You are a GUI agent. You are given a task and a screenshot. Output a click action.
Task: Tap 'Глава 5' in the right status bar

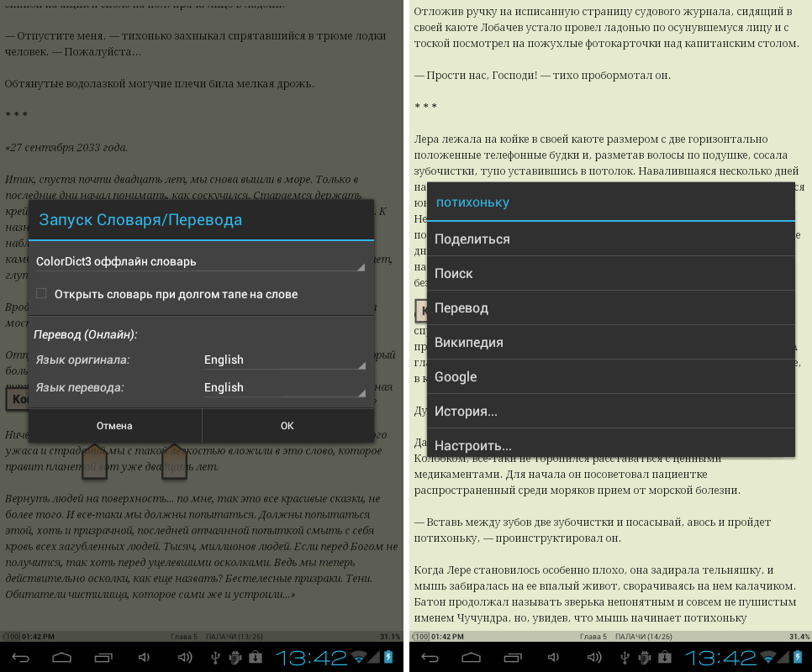[593, 637]
